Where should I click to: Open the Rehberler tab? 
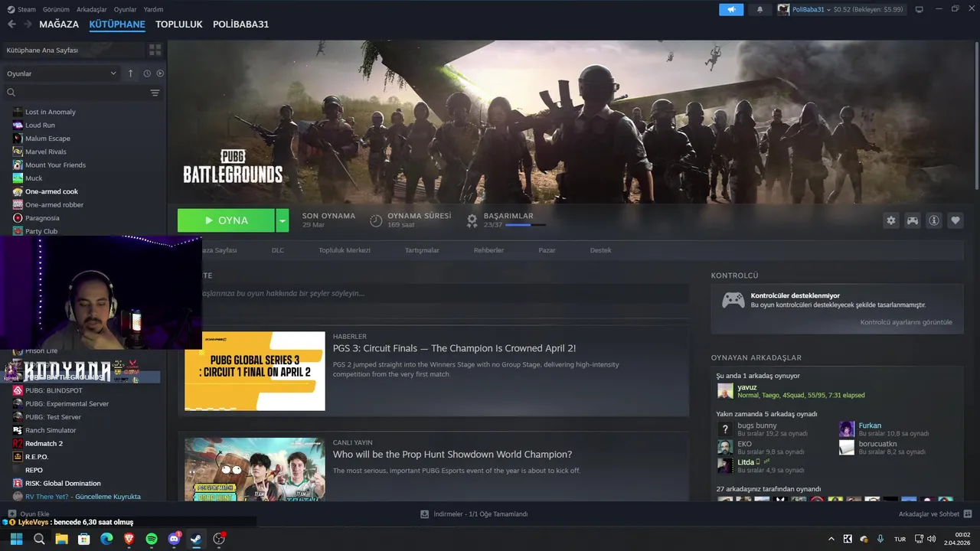[488, 250]
